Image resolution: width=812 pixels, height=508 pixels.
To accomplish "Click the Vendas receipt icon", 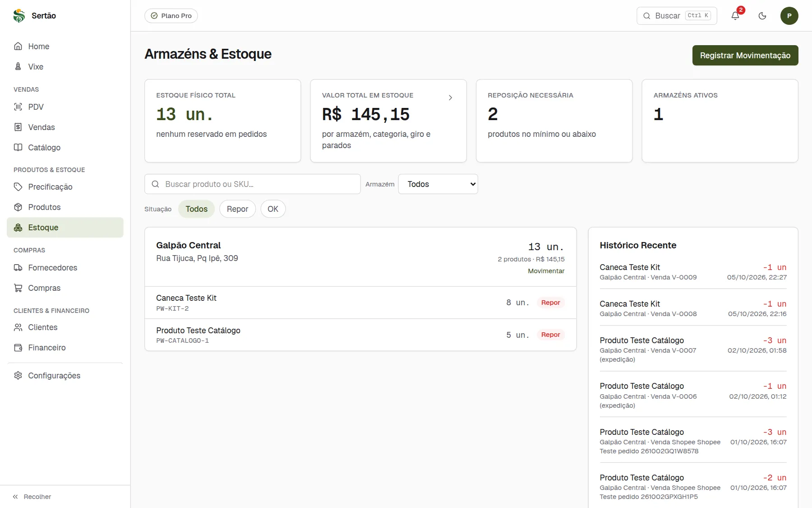I will point(18,127).
